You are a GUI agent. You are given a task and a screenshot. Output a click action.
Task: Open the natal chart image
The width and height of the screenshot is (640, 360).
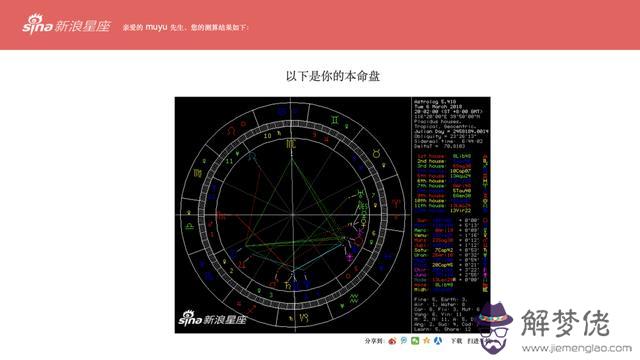(x=333, y=215)
